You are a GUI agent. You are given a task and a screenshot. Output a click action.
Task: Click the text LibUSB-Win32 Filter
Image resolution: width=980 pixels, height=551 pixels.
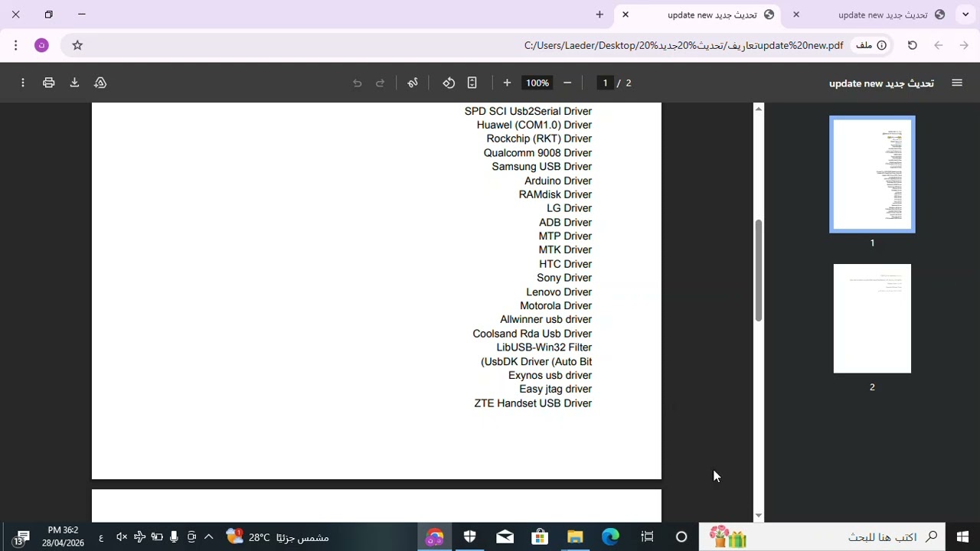point(544,347)
